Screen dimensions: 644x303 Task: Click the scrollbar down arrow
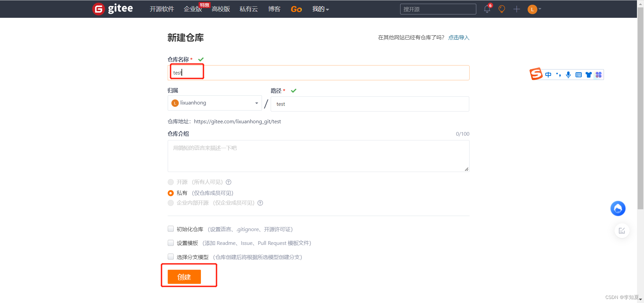[640, 299]
